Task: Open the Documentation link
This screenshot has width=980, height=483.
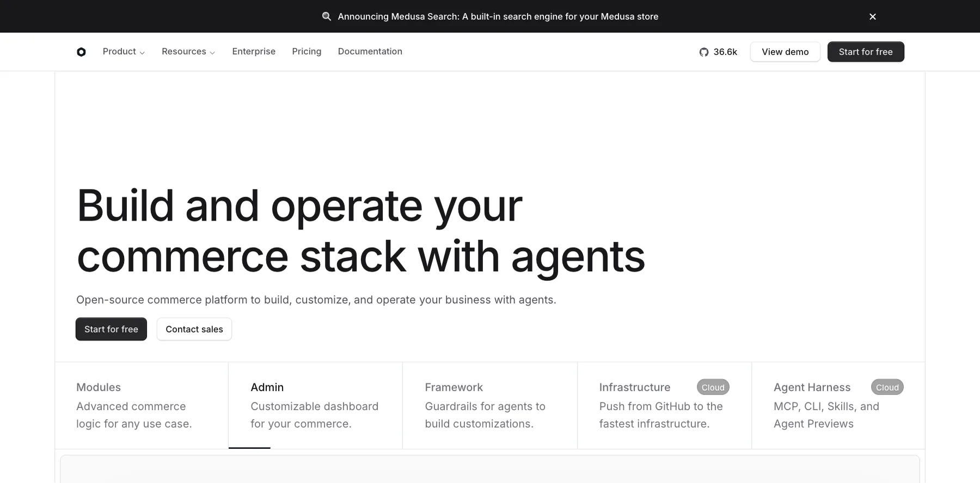Action: pos(370,51)
